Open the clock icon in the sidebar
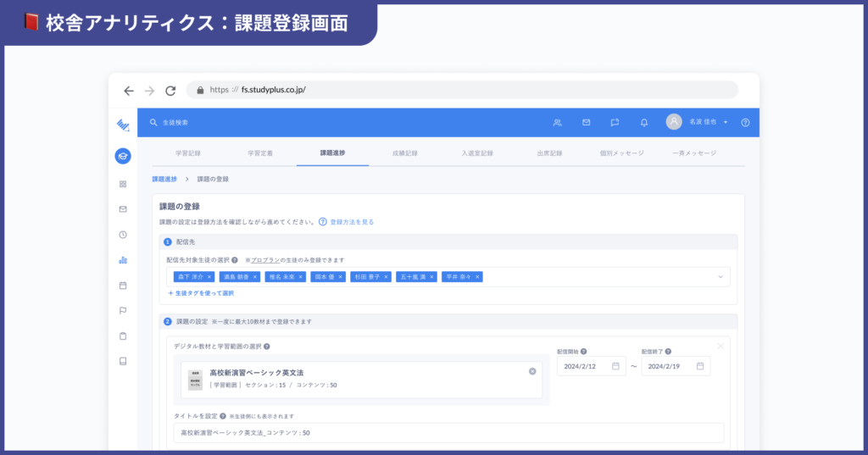This screenshot has width=868, height=455. (x=123, y=235)
